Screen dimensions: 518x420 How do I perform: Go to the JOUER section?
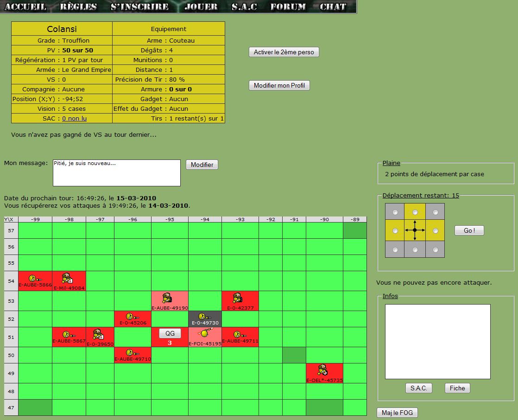pyautogui.click(x=200, y=7)
